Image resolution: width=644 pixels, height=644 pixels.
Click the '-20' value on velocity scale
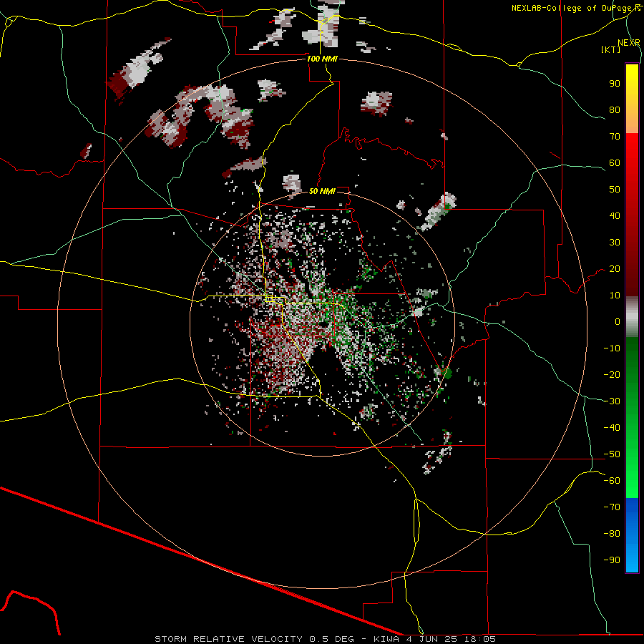point(612,374)
